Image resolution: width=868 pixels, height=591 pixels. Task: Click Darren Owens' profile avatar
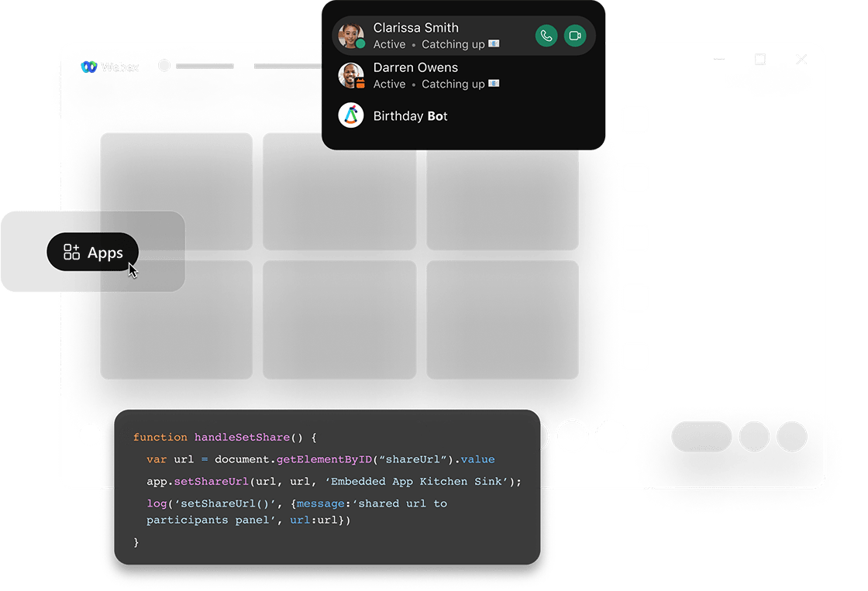[x=351, y=76]
